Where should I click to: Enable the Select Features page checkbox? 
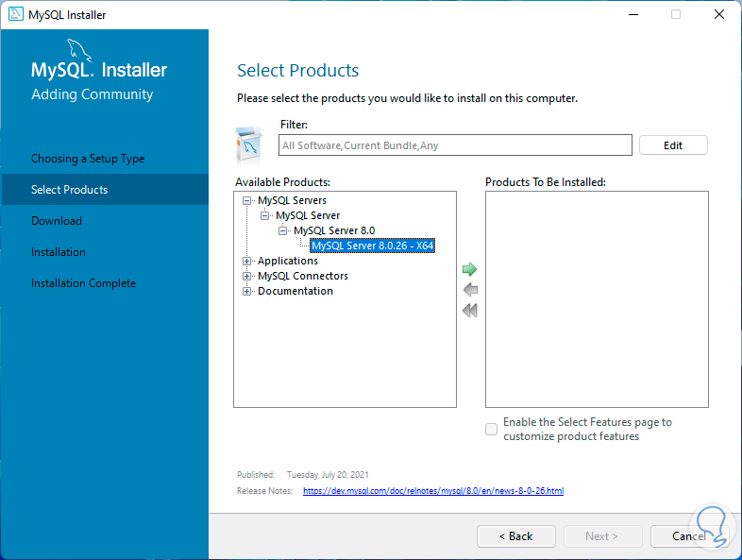[x=491, y=430]
